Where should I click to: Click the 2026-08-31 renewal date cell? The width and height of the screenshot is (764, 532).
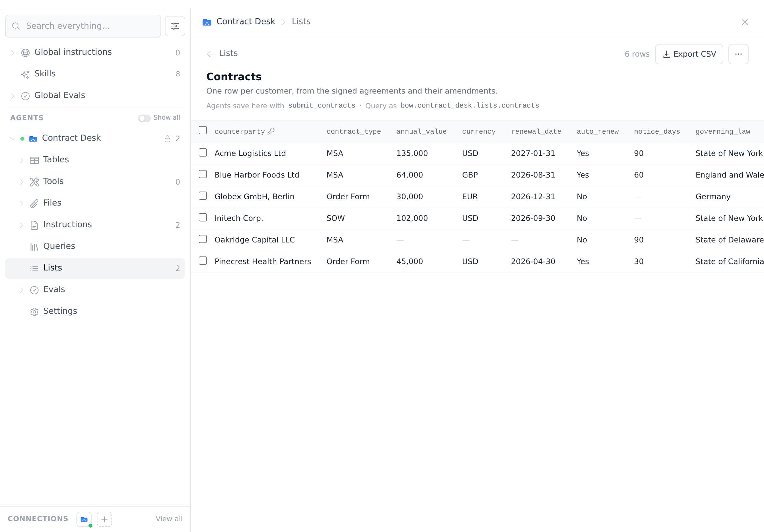pyautogui.click(x=533, y=175)
